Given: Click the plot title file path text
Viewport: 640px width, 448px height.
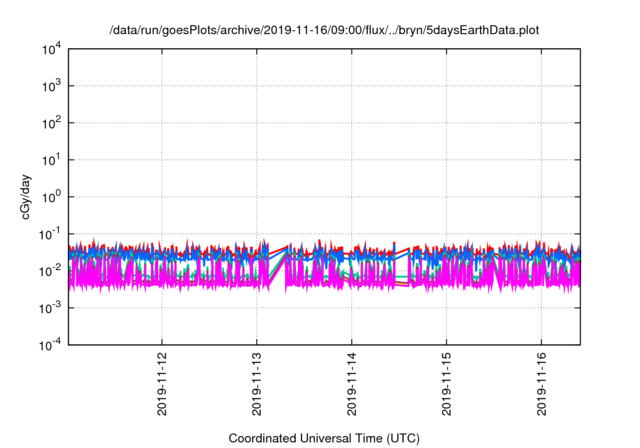Looking at the screenshot, I should coord(324,31).
